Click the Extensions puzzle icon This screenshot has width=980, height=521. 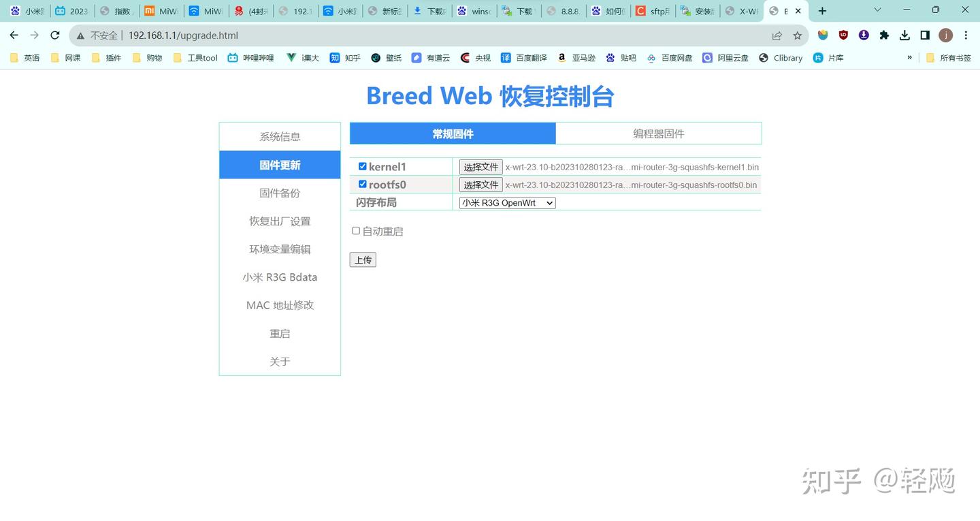[x=884, y=35]
